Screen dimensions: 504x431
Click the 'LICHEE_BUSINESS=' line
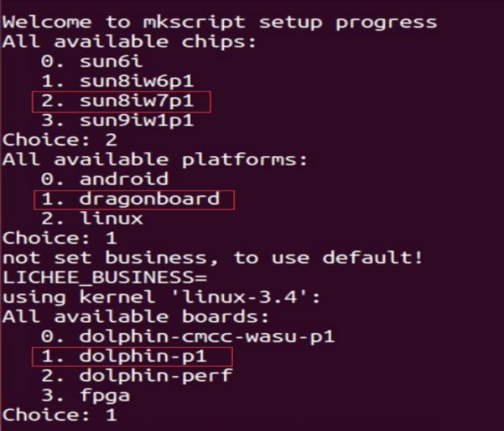tap(105, 277)
